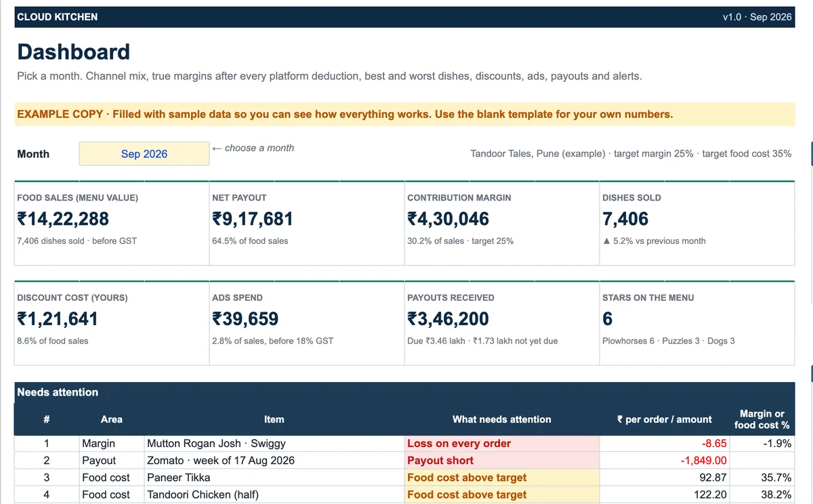The height and width of the screenshot is (504, 813).
Task: Click the Paneer Tikka item cell
Action: [274, 478]
